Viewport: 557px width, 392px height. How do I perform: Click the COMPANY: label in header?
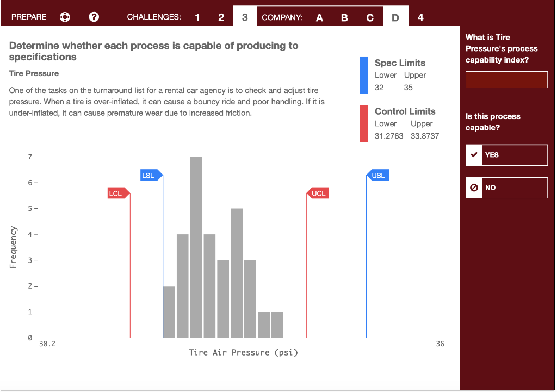tap(282, 17)
